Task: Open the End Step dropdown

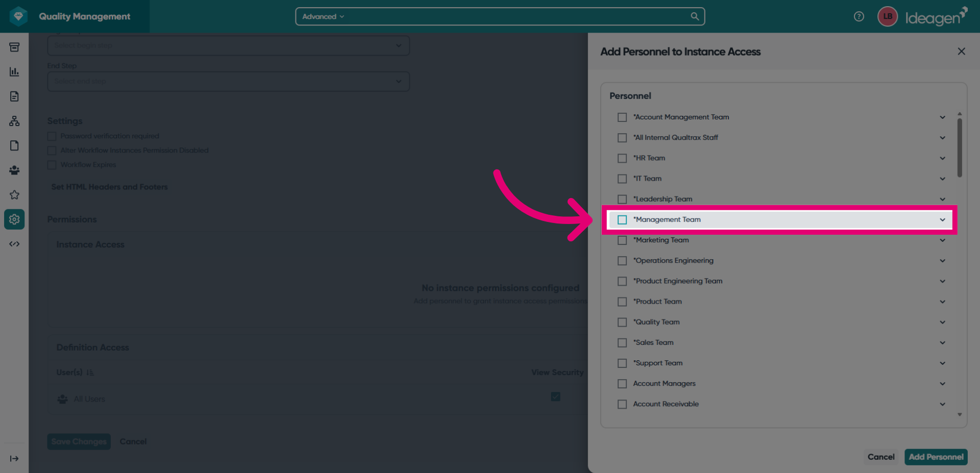Action: pyautogui.click(x=228, y=82)
